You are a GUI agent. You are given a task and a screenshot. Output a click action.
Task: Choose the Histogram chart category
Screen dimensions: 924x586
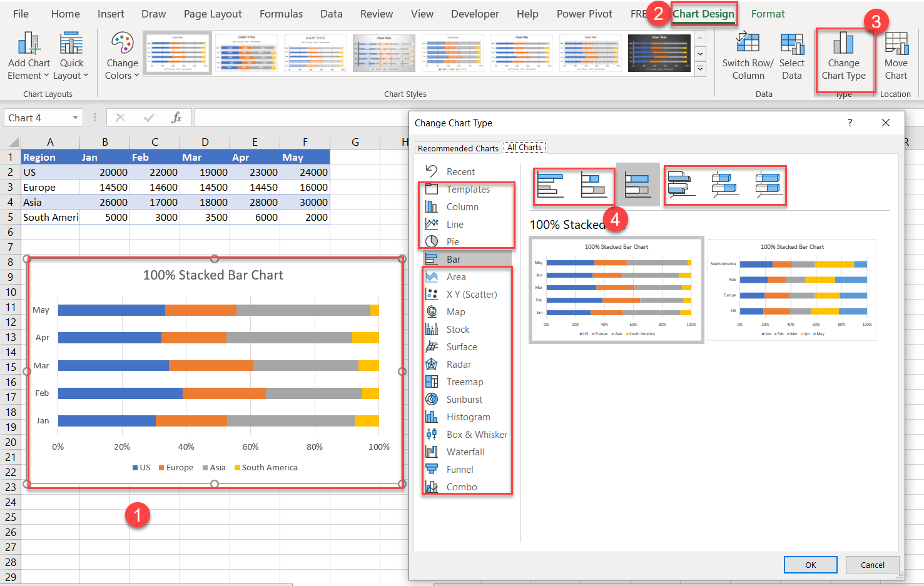(x=467, y=417)
